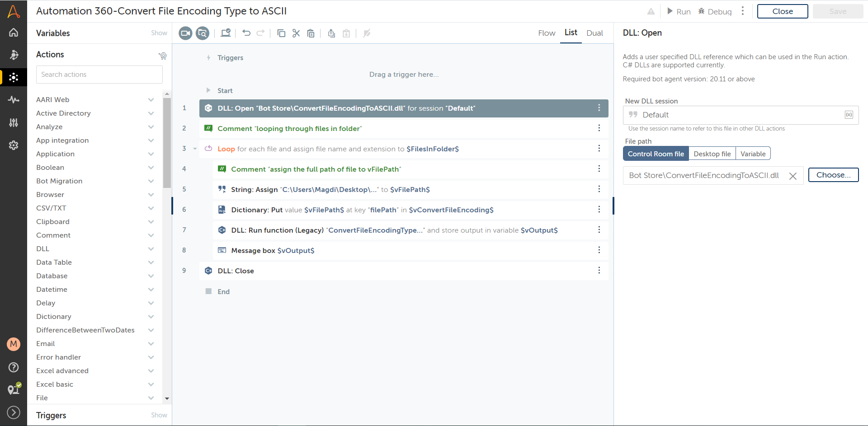Switch to Flow view

[x=547, y=33]
